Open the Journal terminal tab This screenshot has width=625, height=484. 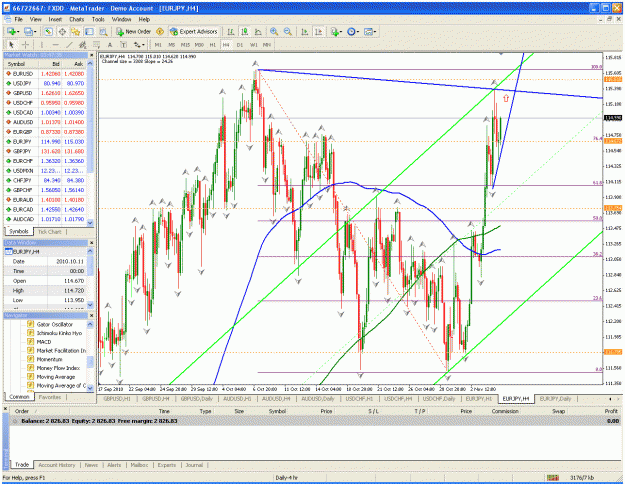pyautogui.click(x=194, y=465)
